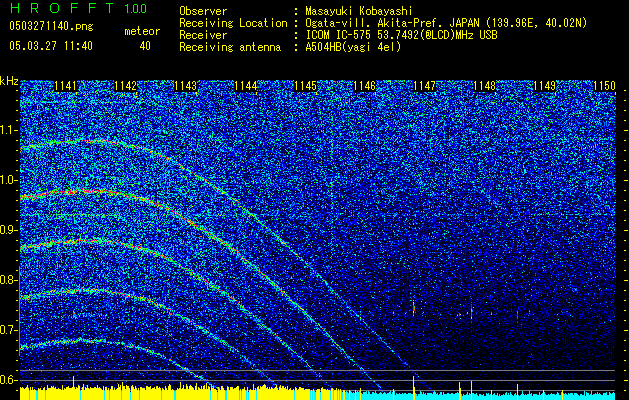The height and width of the screenshot is (400, 629).
Task: Select the Ogata-vill. Akita-Pref. JAPAN location text
Action: (446, 23)
